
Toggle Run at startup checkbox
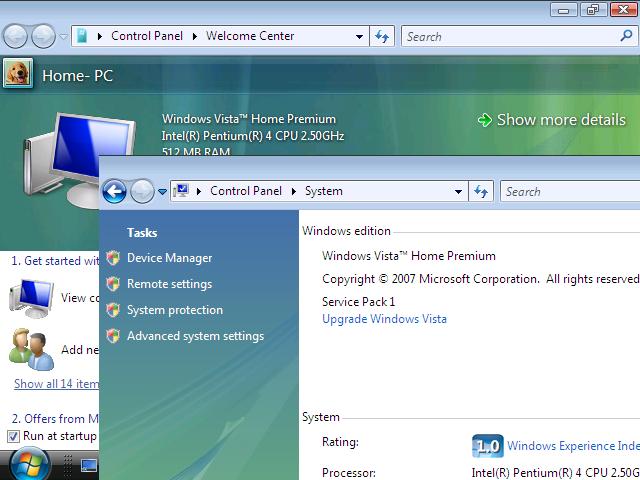[13, 436]
